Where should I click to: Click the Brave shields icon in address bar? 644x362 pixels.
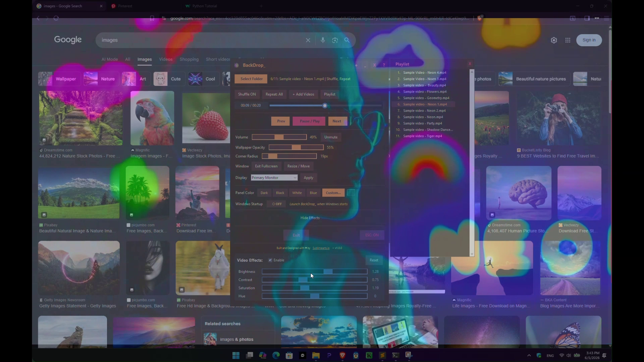pos(480,18)
